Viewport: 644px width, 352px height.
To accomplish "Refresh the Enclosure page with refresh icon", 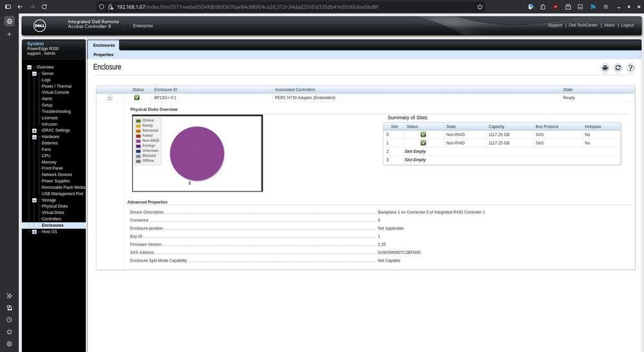I will coord(618,68).
